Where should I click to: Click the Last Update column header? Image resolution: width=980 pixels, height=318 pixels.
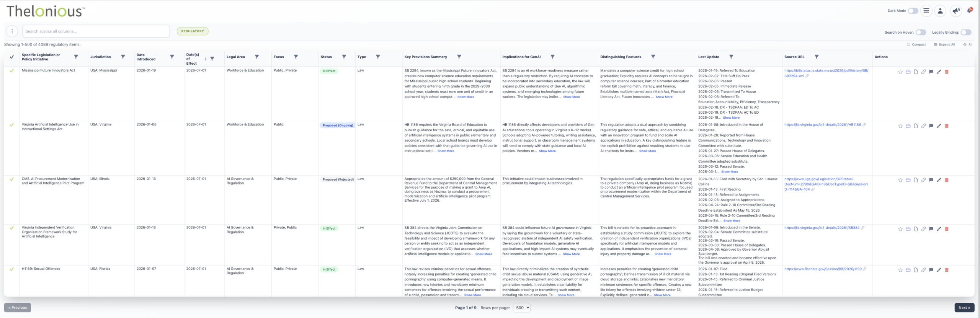point(709,57)
